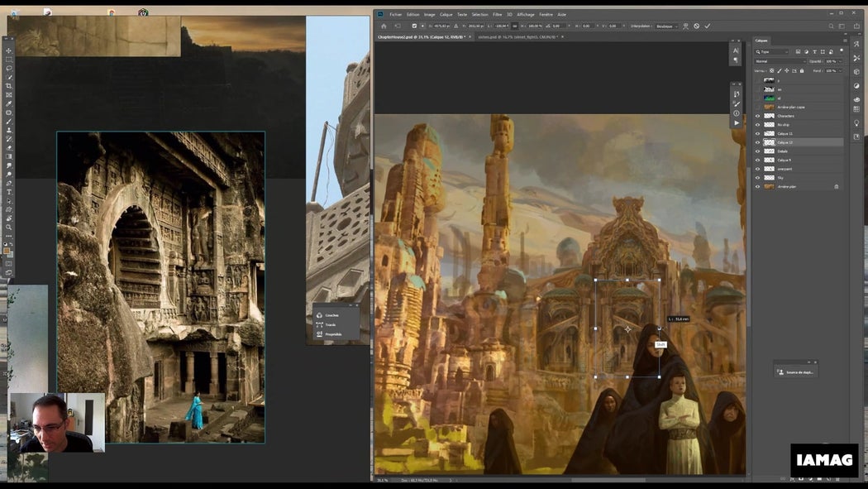868x489 pixels.
Task: Confirm the transform with the checkmark button
Action: pos(708,26)
